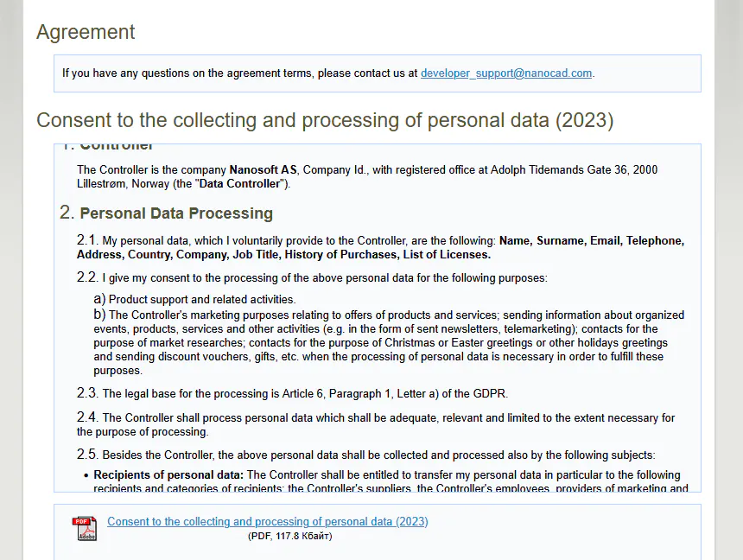Image resolution: width=743 pixels, height=560 pixels.
Task: Click clause 2.3 about GDPR Article 6
Action: tap(292, 393)
